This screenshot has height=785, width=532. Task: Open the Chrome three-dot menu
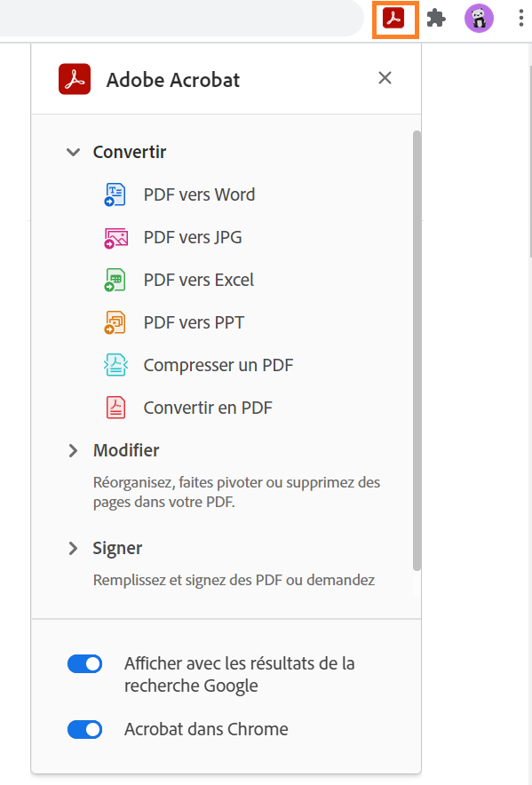click(x=521, y=19)
